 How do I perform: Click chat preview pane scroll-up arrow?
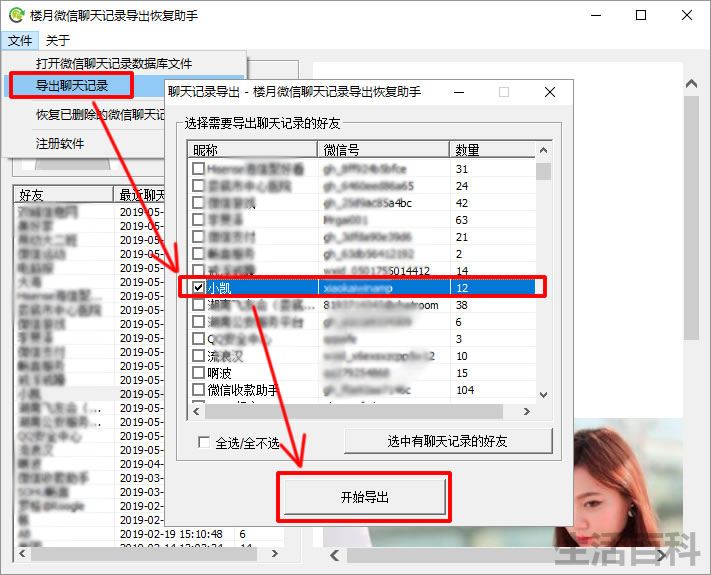[692, 83]
